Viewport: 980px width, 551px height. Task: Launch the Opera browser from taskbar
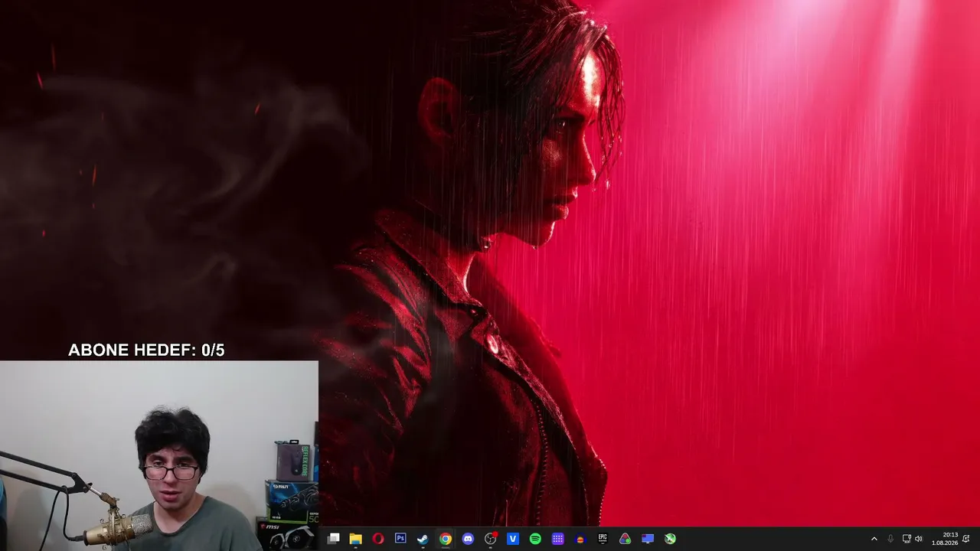378,539
